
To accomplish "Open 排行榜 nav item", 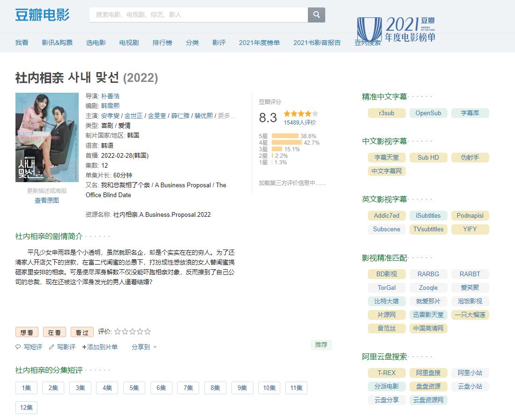I will [x=162, y=43].
